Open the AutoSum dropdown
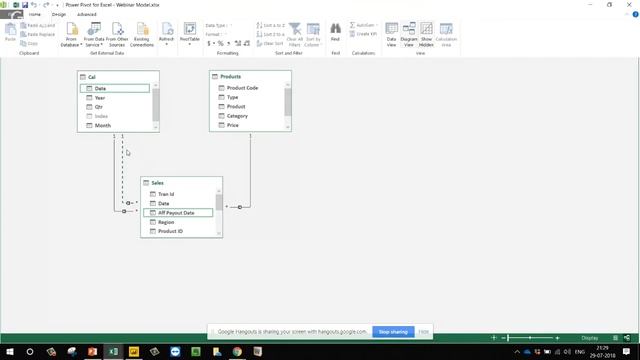Viewport: 640px width, 360px height. pyautogui.click(x=363, y=25)
